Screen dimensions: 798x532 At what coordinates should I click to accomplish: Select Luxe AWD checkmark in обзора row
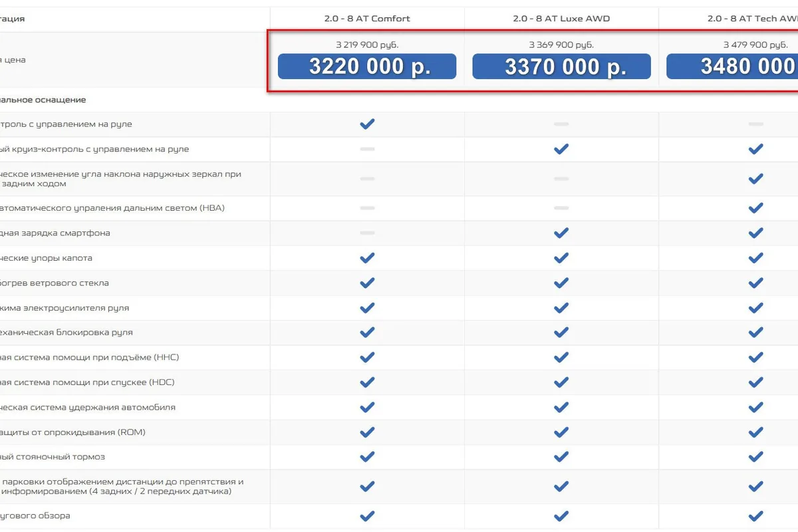point(561,516)
